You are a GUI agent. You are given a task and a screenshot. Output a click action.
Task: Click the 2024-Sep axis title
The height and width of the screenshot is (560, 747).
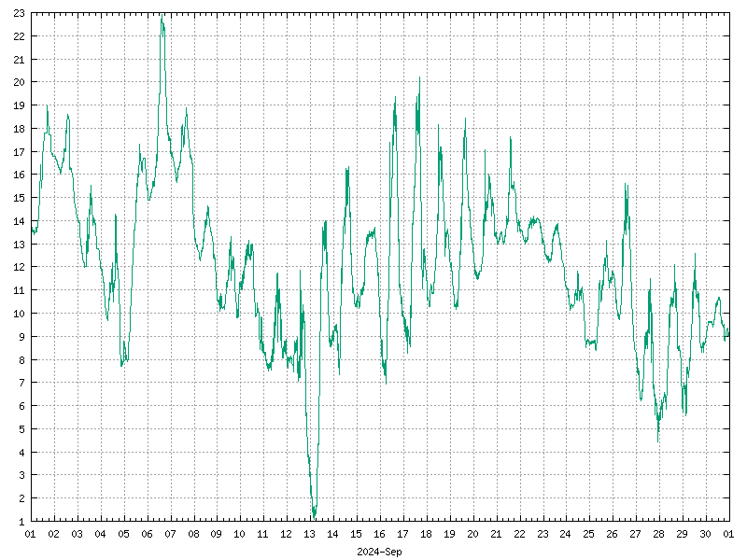point(379,552)
